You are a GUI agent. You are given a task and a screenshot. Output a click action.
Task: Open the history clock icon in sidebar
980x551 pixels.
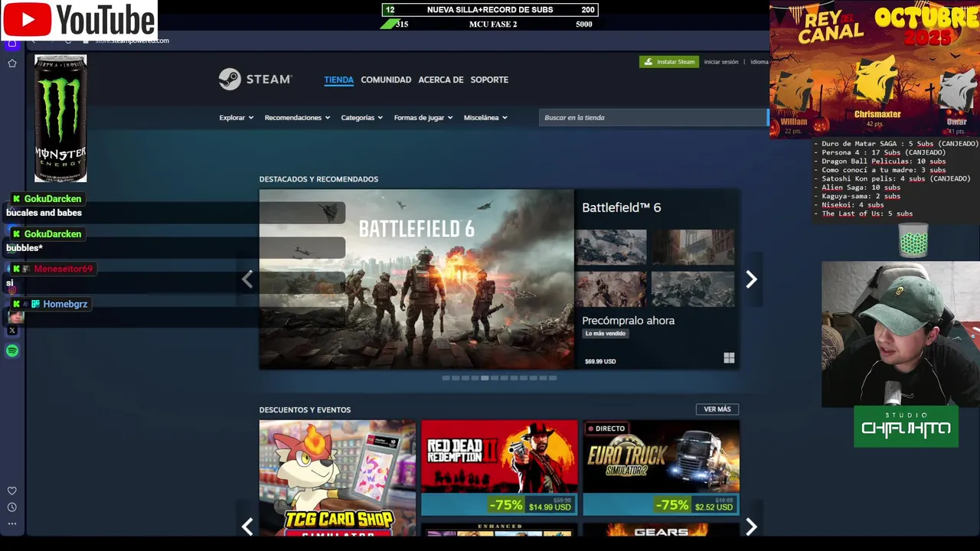point(11,507)
